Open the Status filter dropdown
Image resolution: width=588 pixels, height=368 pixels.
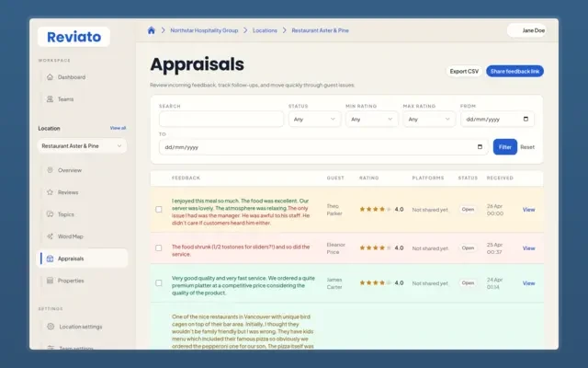pos(314,119)
